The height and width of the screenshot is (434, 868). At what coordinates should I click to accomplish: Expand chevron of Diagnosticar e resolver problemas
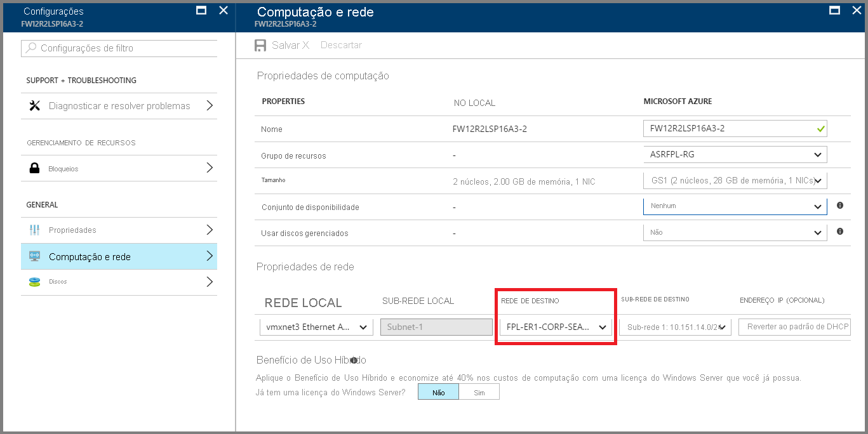coord(210,106)
